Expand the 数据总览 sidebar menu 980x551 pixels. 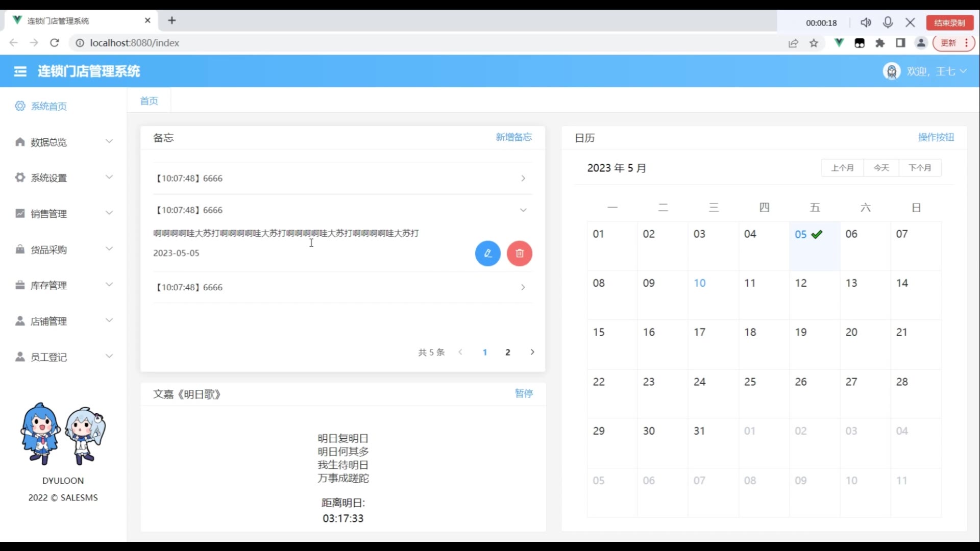tap(63, 142)
